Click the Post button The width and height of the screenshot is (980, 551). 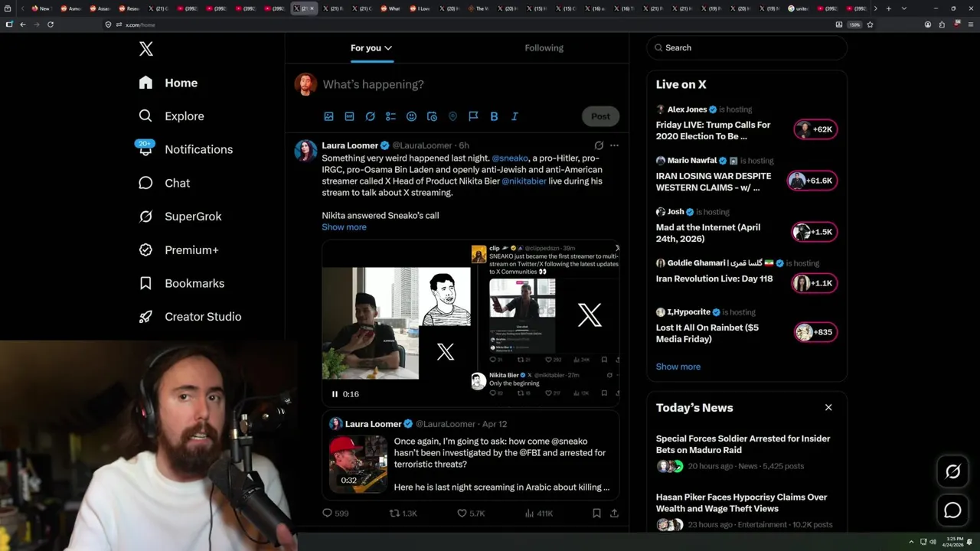pyautogui.click(x=600, y=116)
